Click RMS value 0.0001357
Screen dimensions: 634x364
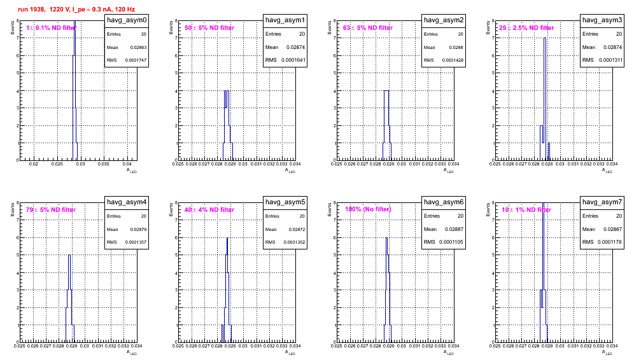click(136, 242)
